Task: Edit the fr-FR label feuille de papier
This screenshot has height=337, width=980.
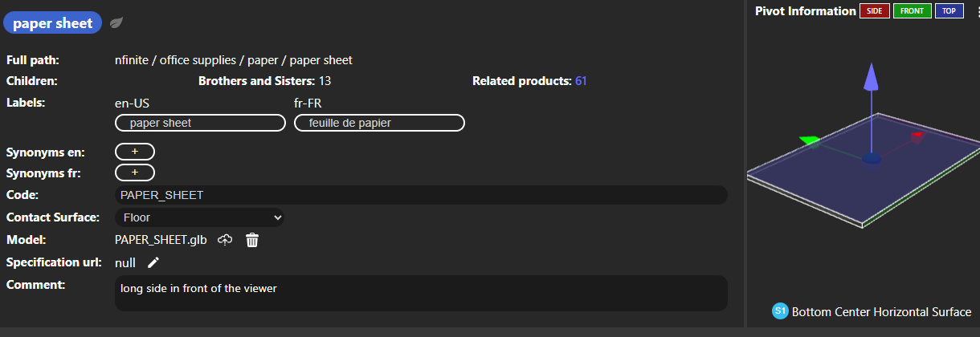Action: click(x=379, y=123)
